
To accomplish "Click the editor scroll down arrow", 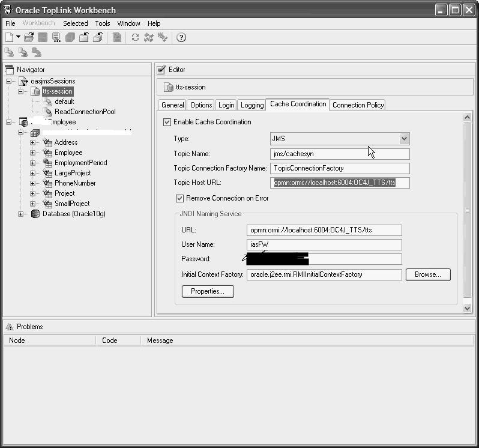I will (467, 308).
